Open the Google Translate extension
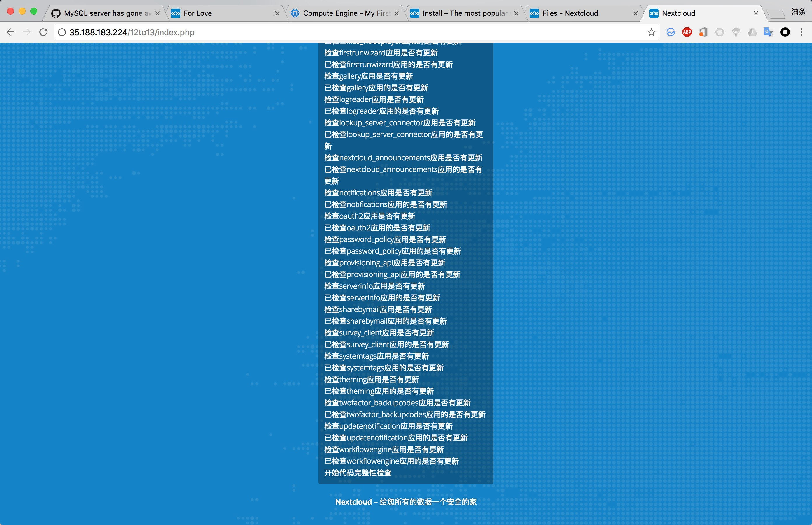 click(x=768, y=32)
